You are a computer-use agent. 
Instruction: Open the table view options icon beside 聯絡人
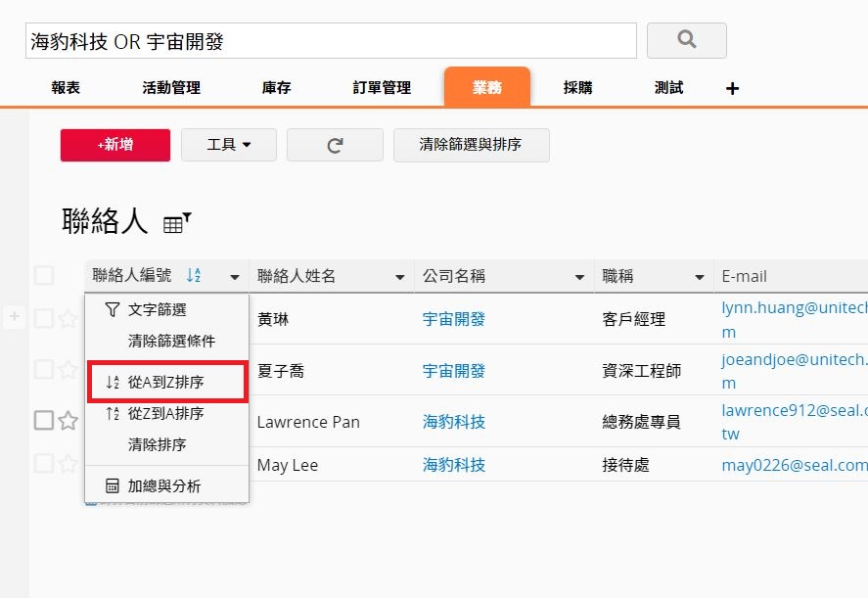pos(176,224)
